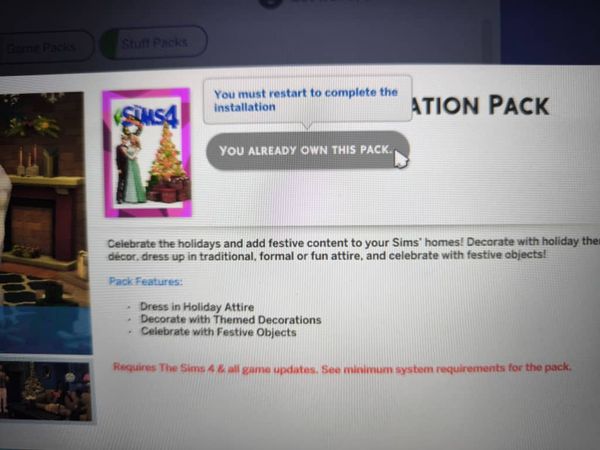Toggle the Stuff Packs filter
The width and height of the screenshot is (600, 450).
[x=153, y=42]
